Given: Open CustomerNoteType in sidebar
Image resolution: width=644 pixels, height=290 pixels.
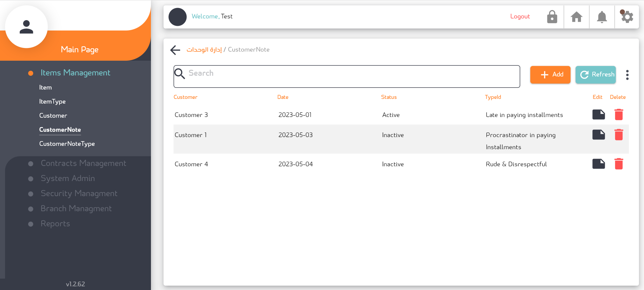Looking at the screenshot, I should click(x=67, y=143).
